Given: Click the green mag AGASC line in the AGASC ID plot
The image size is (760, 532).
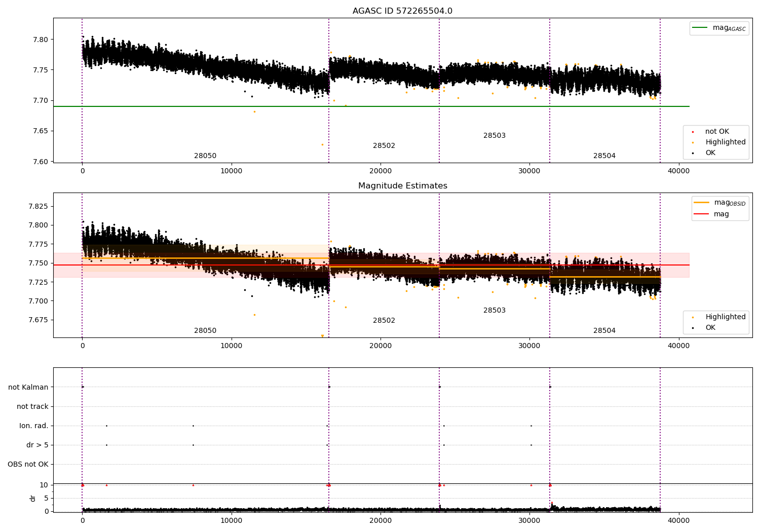Looking at the screenshot, I should [371, 106].
